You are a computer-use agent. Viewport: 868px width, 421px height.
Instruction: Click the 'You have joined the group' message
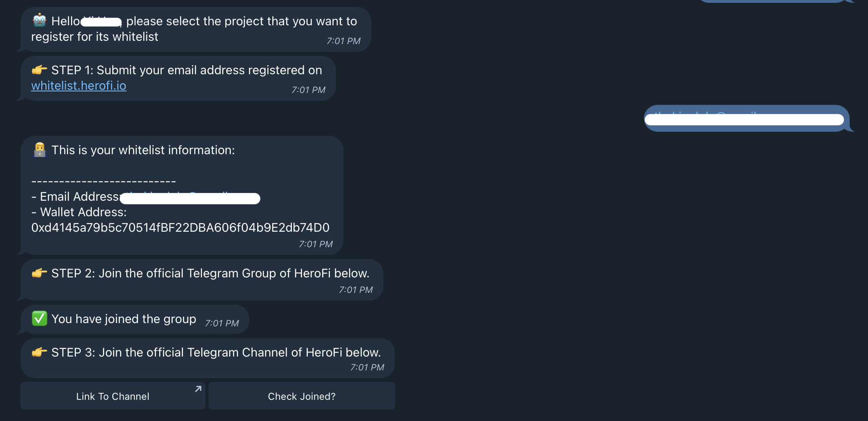(135, 319)
